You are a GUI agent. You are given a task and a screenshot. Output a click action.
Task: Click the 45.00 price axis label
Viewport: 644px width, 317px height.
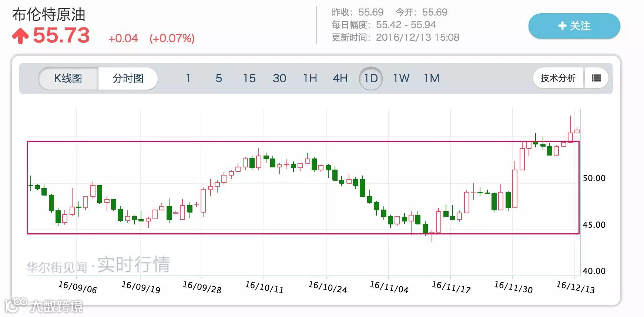(594, 225)
